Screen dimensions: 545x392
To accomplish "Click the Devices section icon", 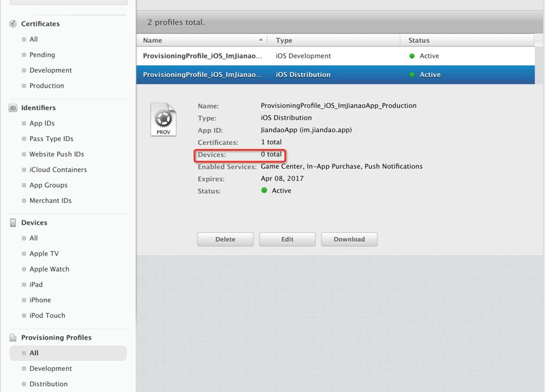I will (x=13, y=223).
